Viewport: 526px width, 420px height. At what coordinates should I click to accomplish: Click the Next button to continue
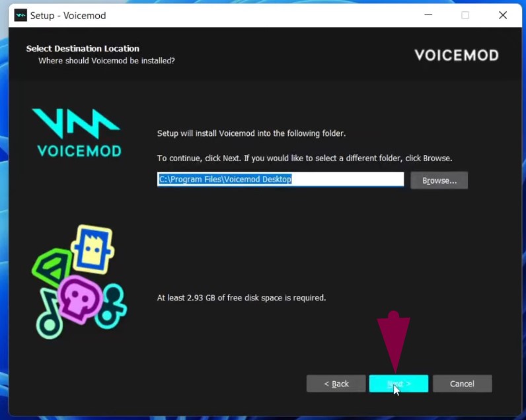tap(398, 384)
